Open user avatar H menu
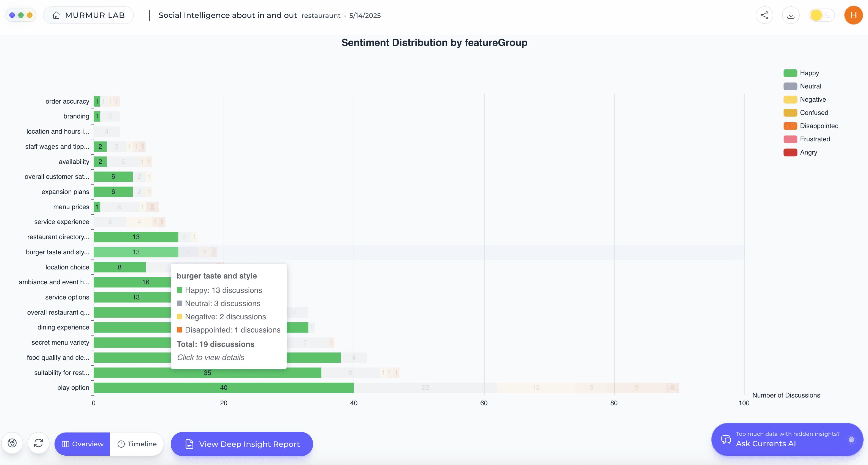868x465 pixels. coord(853,15)
